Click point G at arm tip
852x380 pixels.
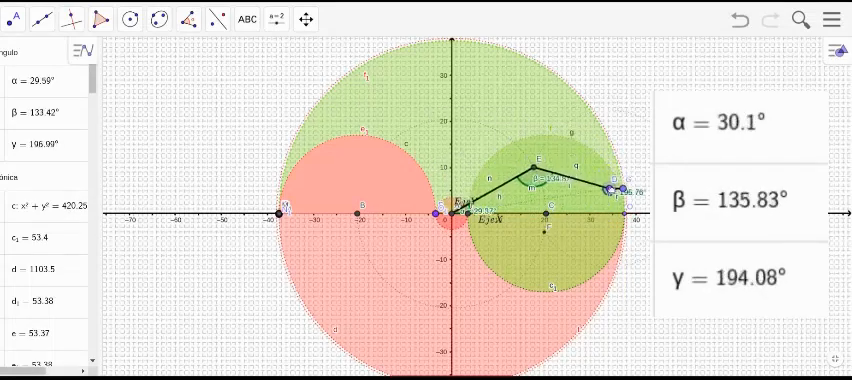click(x=623, y=189)
